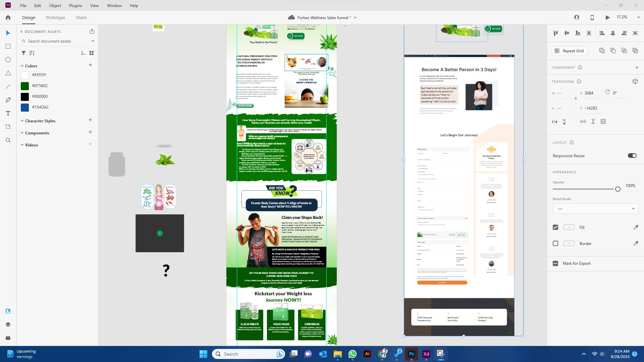Click the Design tab in top panel
The width and height of the screenshot is (644, 362).
(28, 18)
